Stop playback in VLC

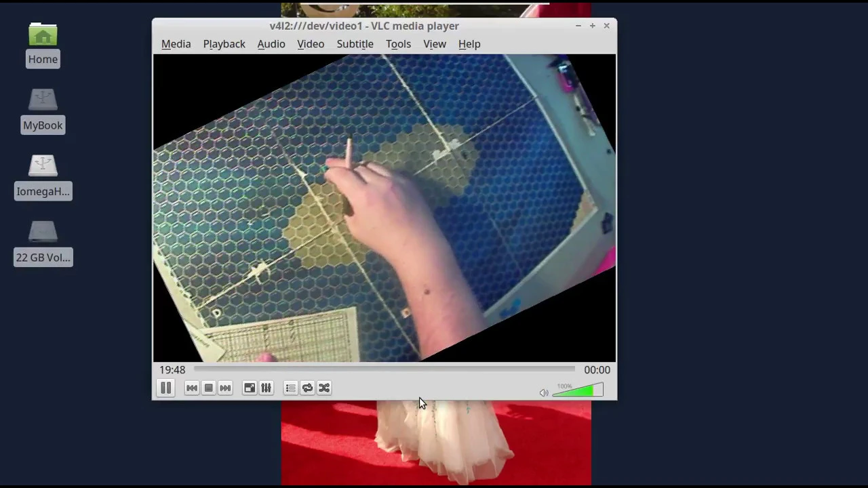(x=209, y=388)
